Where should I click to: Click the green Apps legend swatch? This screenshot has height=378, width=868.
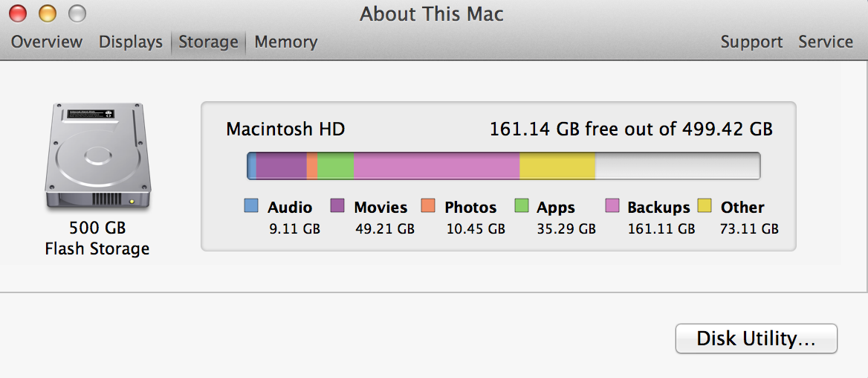click(x=522, y=205)
